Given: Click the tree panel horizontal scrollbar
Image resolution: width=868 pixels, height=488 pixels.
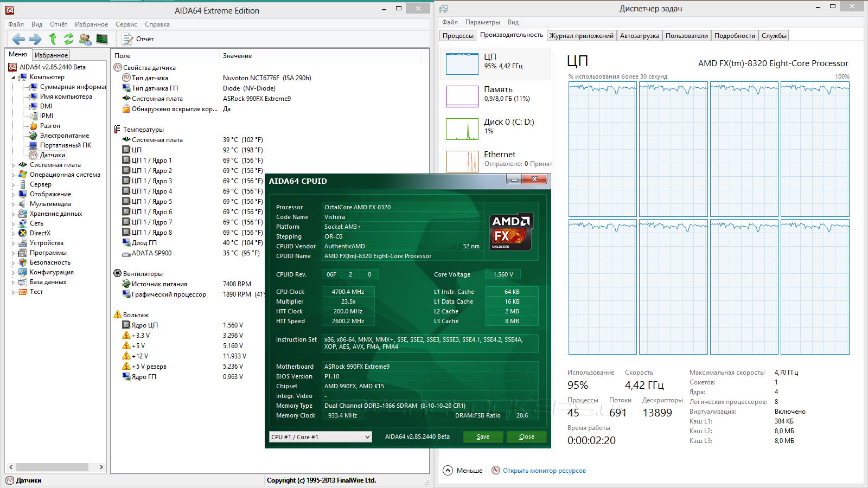Looking at the screenshot, I should point(52,467).
